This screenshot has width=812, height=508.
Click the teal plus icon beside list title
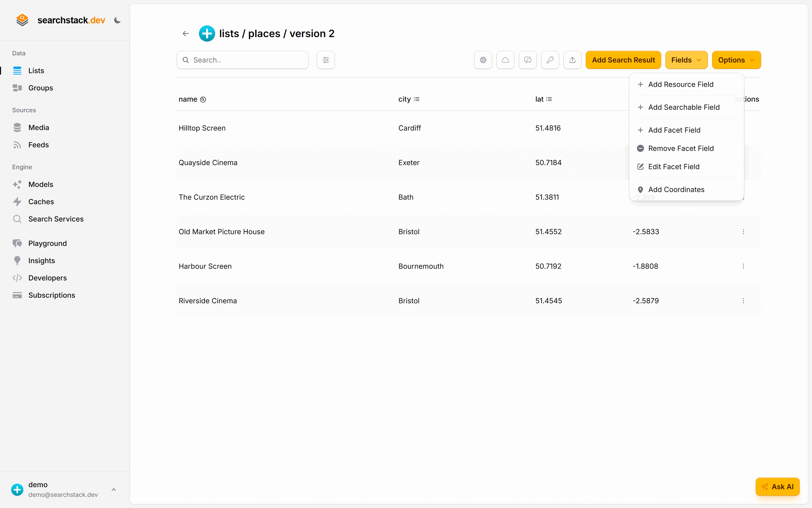click(207, 34)
